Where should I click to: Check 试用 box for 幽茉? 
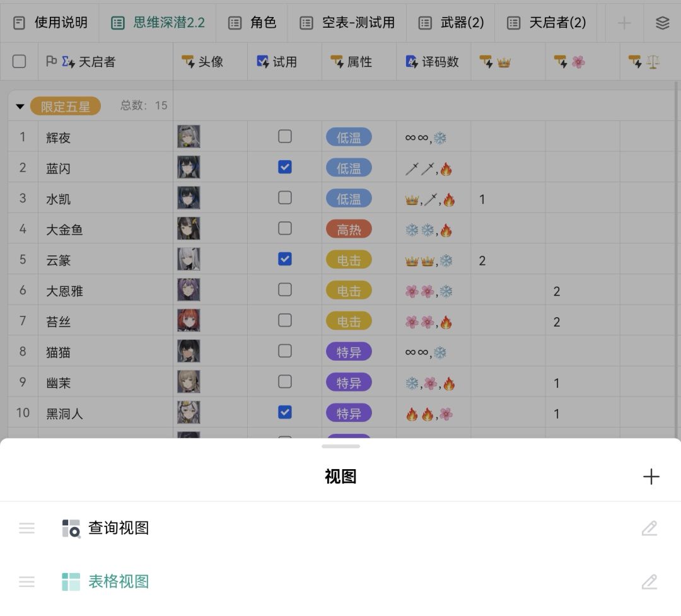pyautogui.click(x=285, y=381)
